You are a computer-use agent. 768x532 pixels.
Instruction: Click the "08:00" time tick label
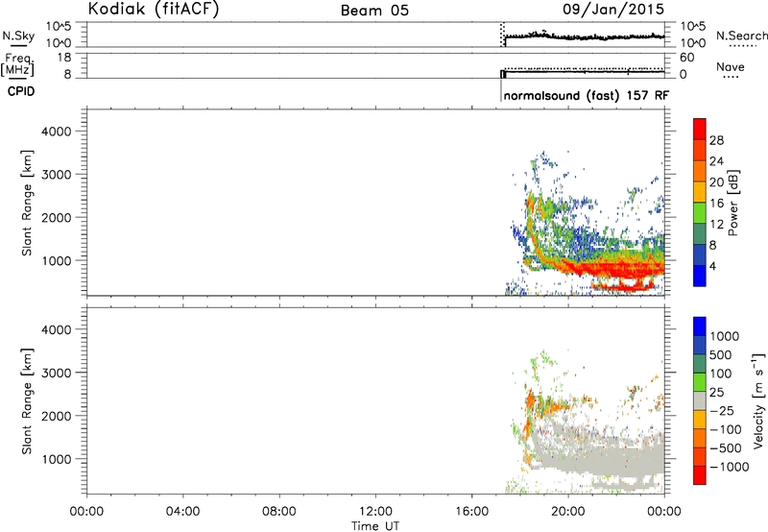pos(279,512)
